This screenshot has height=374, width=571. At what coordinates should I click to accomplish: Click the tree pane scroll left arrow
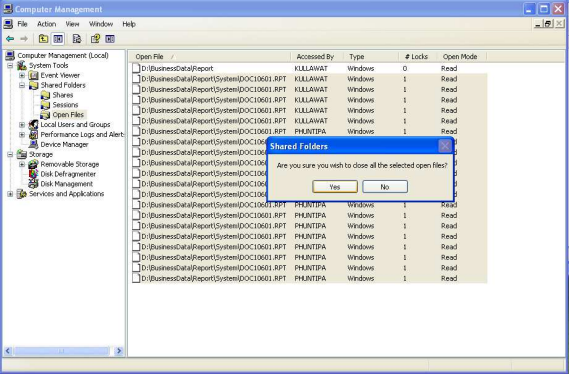pos(8,351)
